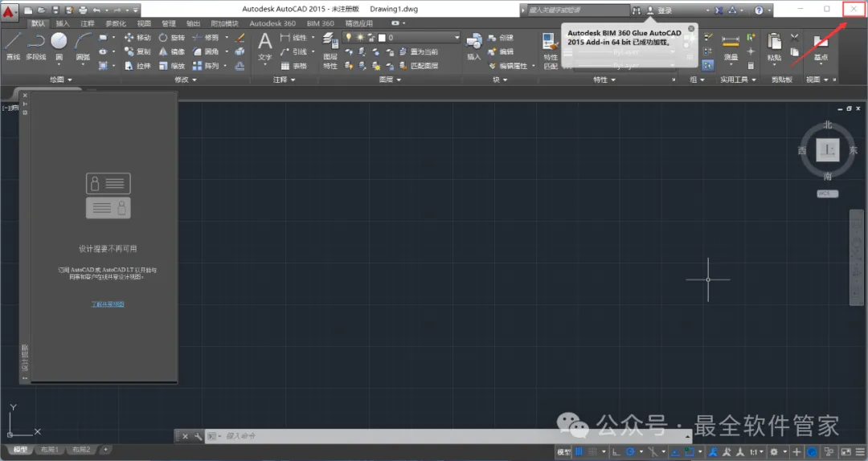Toggle 模型 model space button in status bar
The width and height of the screenshot is (868, 461).
point(563,451)
